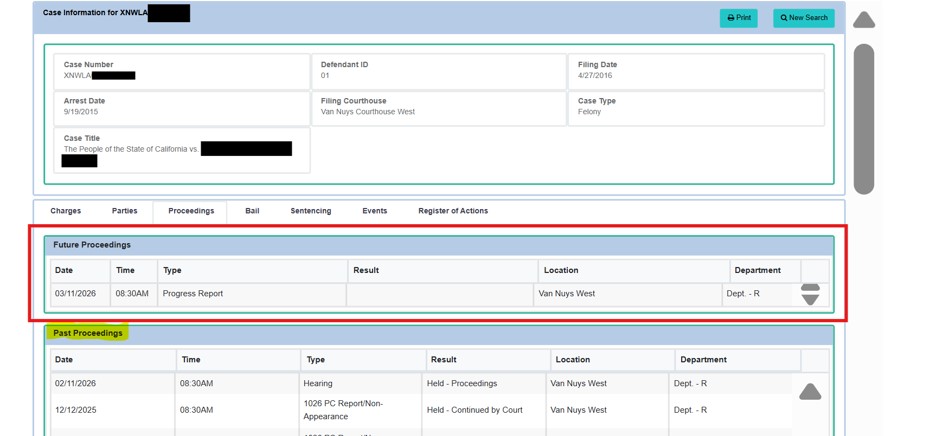Click the page scroll-up arrow icon

click(x=864, y=20)
